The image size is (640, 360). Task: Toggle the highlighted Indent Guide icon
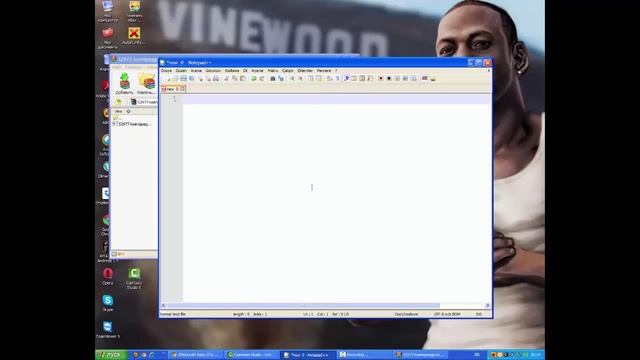(x=347, y=78)
